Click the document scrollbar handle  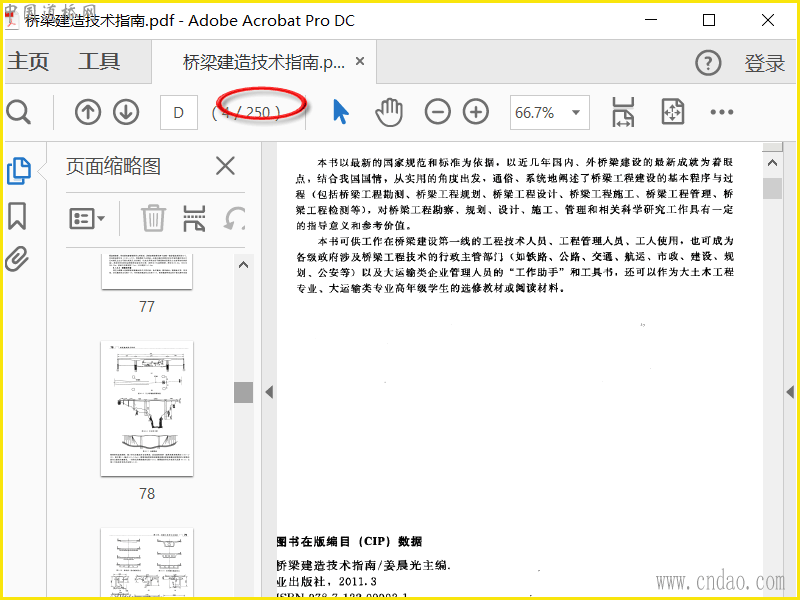(772, 188)
